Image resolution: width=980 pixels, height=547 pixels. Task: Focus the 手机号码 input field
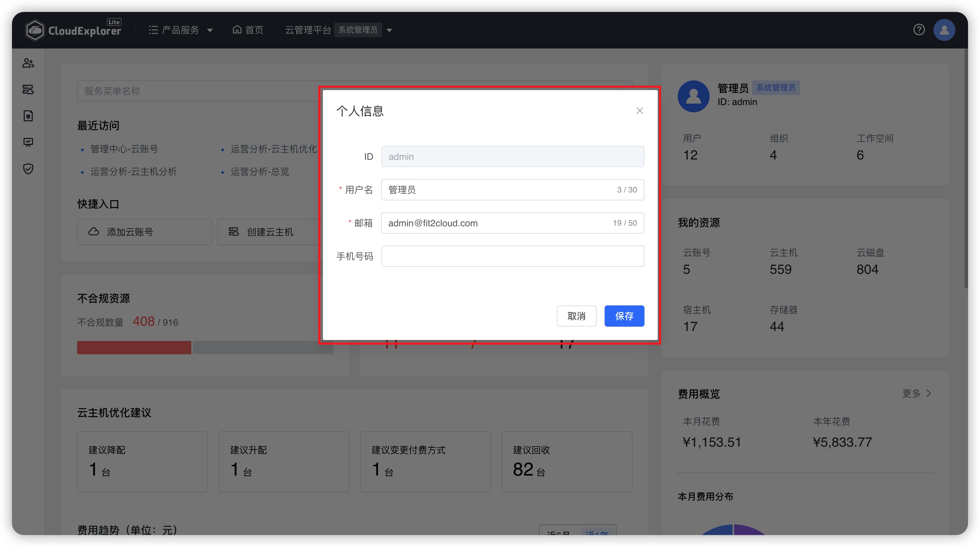click(513, 256)
